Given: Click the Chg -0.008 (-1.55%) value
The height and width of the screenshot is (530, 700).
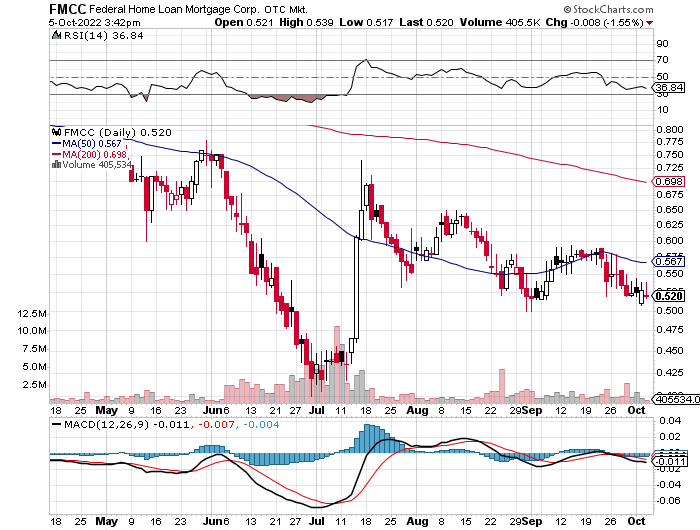Looking at the screenshot, I should click(x=595, y=22).
